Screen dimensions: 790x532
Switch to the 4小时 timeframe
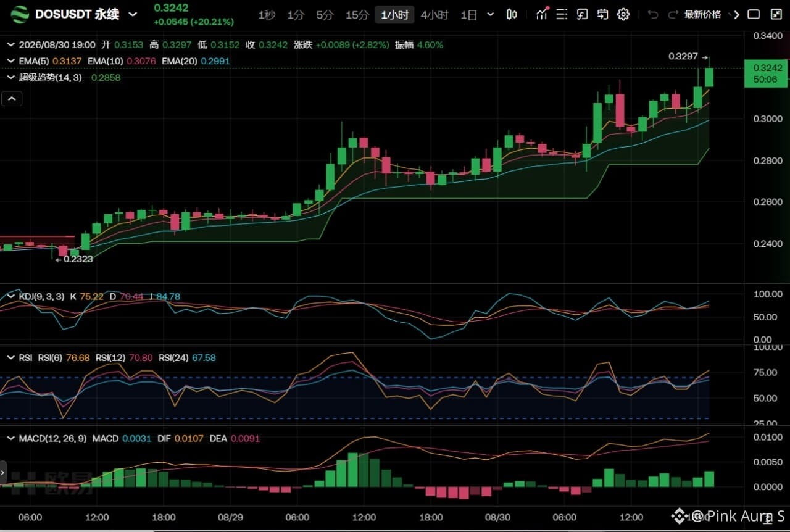434,15
